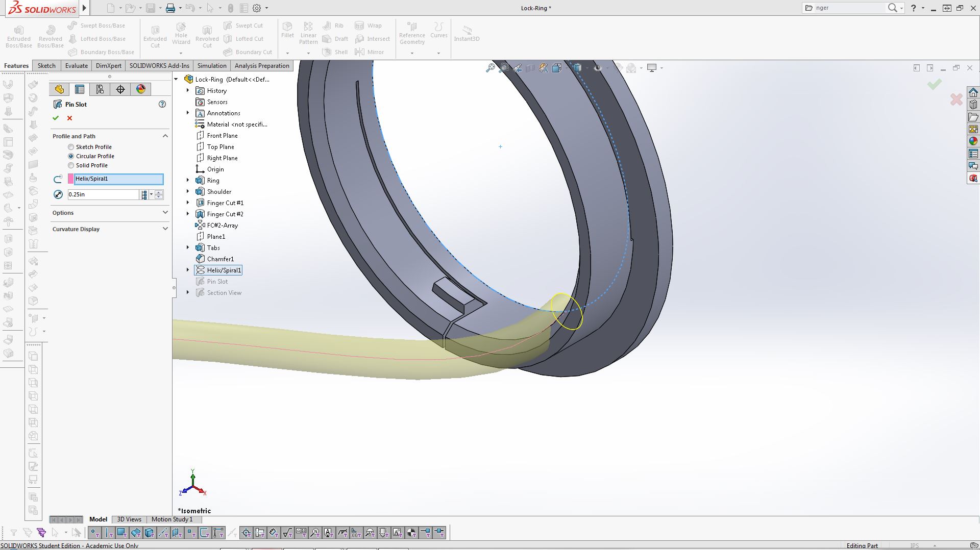
Task: Open the Extruded Cut tool
Action: coord(155,37)
